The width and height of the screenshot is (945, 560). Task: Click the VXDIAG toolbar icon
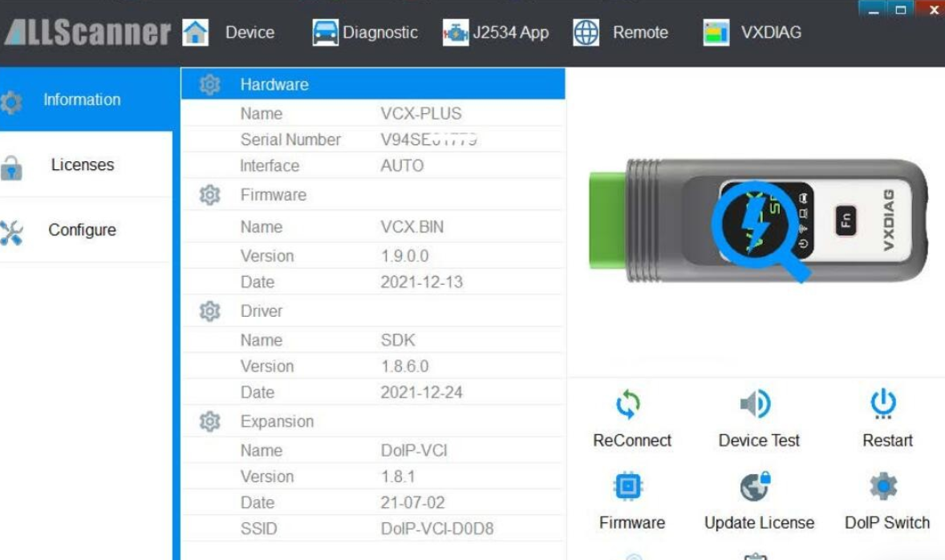coord(716,33)
